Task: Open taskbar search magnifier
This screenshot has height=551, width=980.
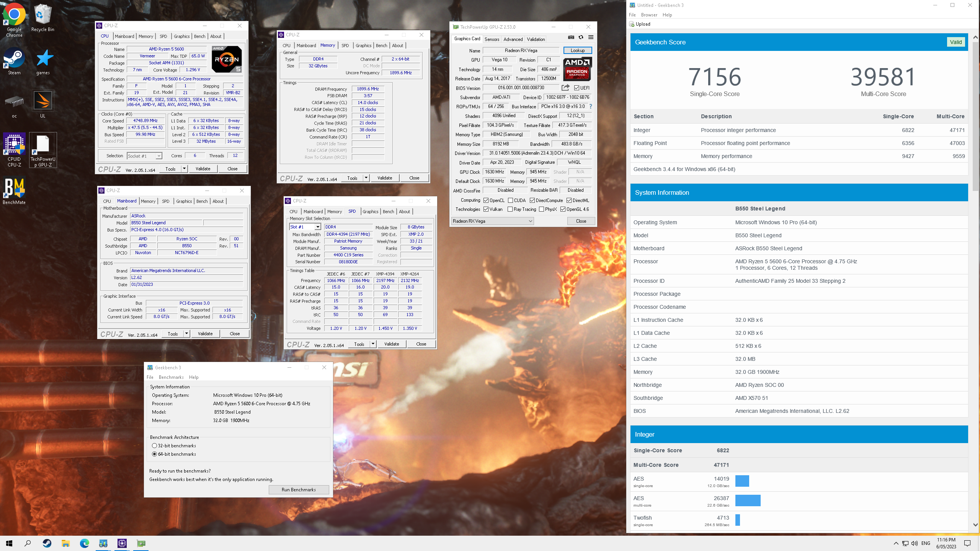Action: pos(28,543)
